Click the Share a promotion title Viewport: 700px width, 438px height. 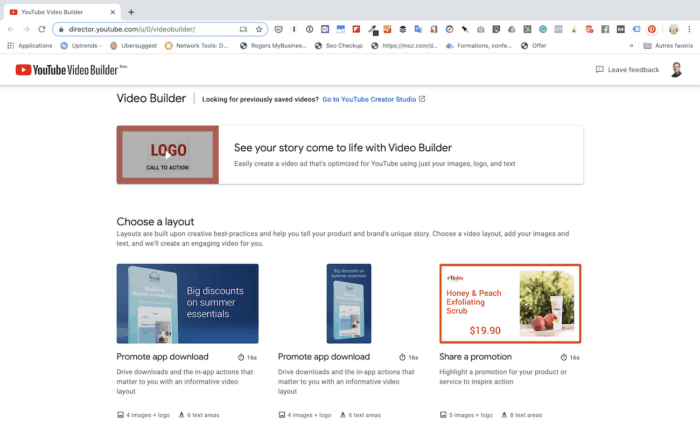tap(475, 357)
